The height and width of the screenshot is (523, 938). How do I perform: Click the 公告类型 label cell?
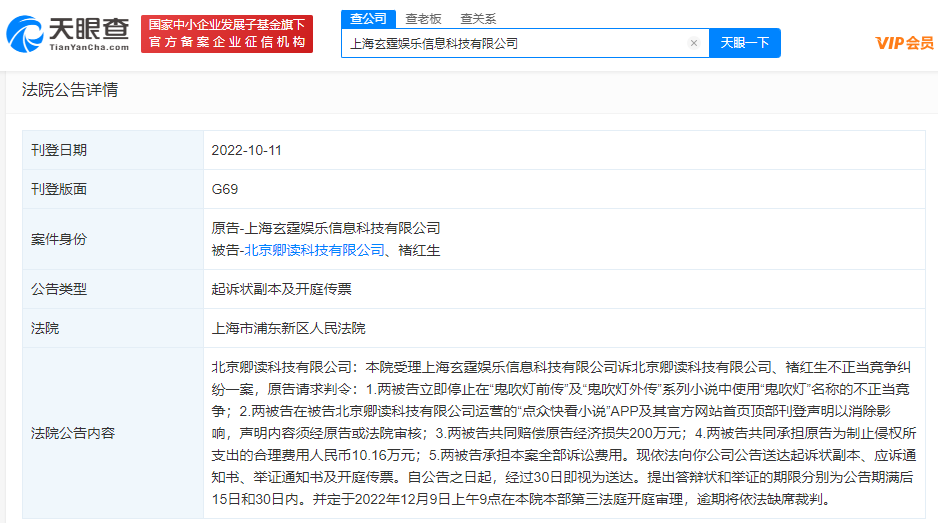(x=113, y=289)
